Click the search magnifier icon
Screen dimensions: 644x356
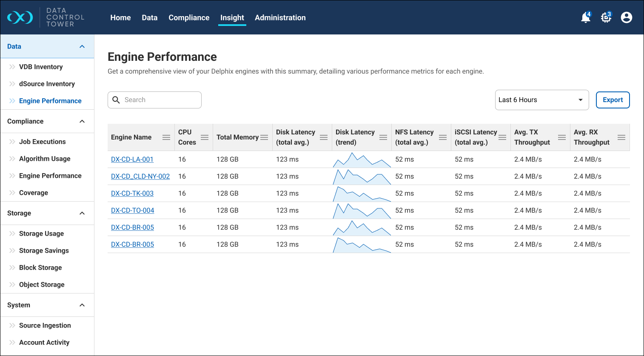pos(116,100)
